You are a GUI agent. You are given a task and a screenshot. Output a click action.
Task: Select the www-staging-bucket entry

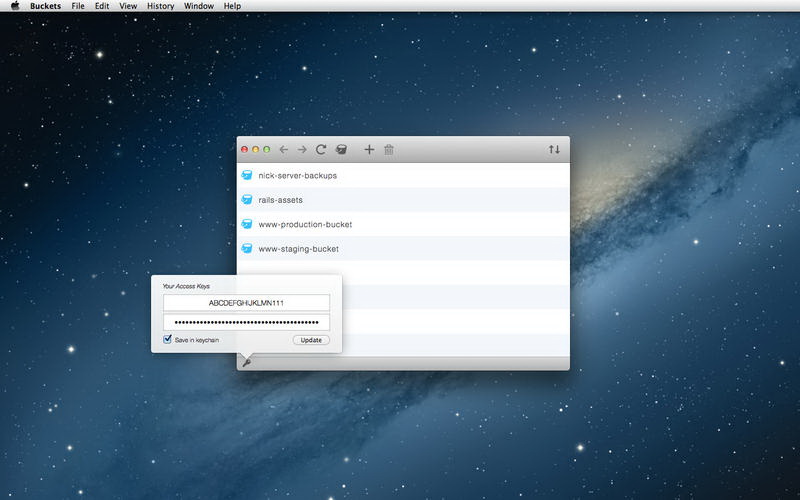coord(298,248)
